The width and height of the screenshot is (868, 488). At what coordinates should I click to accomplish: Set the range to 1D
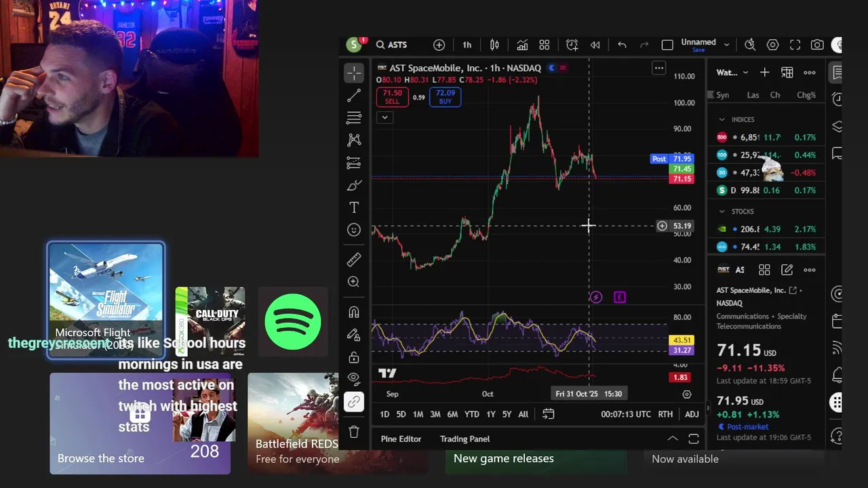pyautogui.click(x=384, y=414)
